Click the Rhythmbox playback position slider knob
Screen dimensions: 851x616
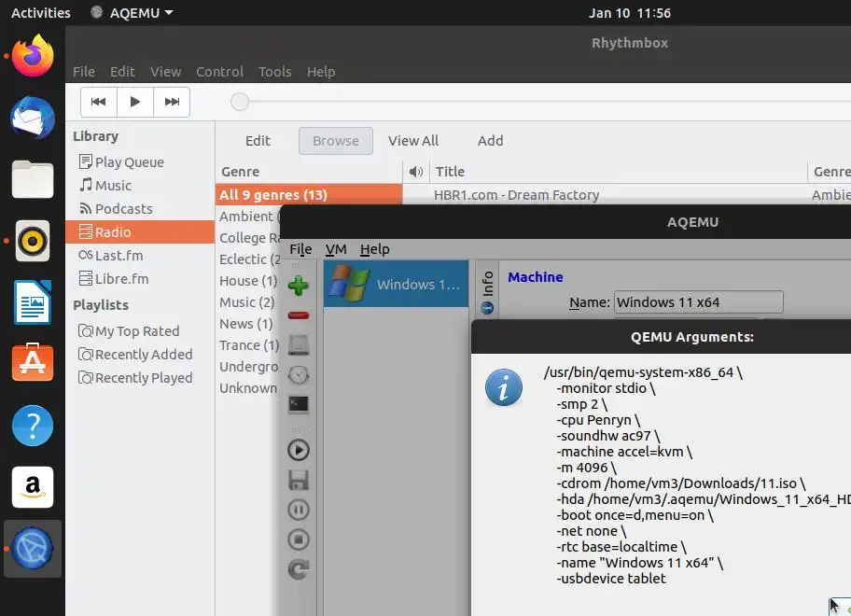pyautogui.click(x=239, y=102)
